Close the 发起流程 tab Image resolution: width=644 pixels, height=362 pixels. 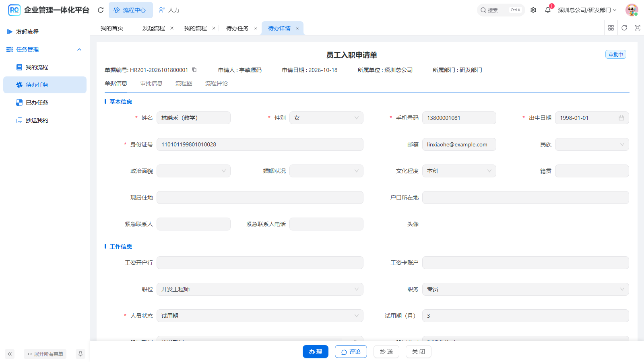coord(172,28)
